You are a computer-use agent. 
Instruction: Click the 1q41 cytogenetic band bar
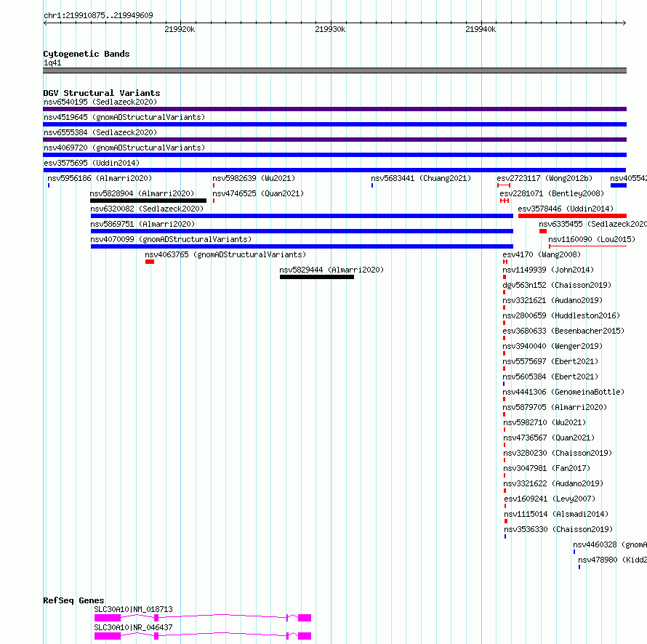click(x=334, y=71)
